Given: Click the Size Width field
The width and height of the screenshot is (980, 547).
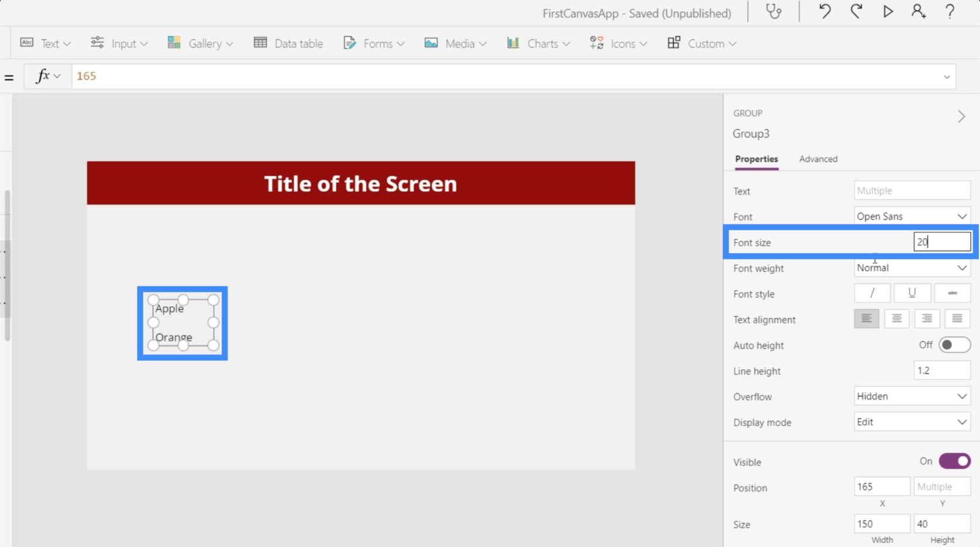Looking at the screenshot, I should pyautogui.click(x=882, y=524).
